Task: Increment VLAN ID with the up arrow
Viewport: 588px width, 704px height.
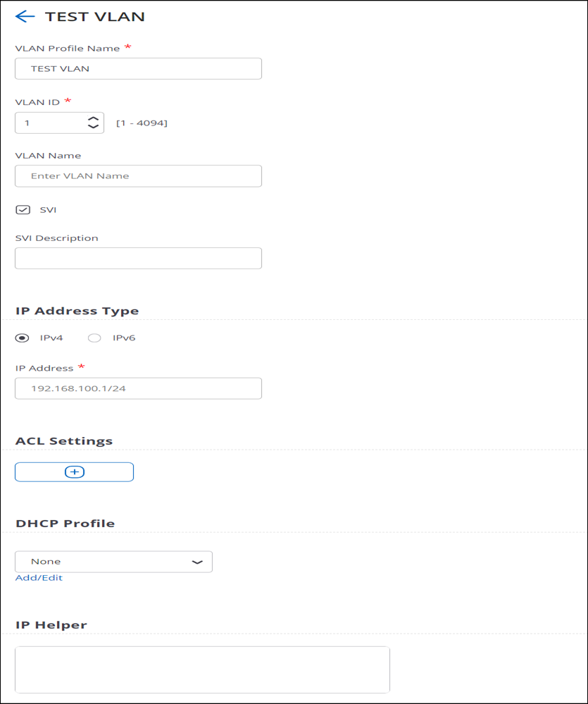Action: pyautogui.click(x=93, y=119)
